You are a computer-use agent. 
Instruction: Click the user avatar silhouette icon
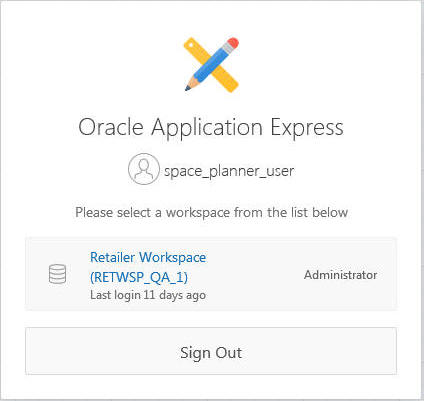(x=144, y=169)
